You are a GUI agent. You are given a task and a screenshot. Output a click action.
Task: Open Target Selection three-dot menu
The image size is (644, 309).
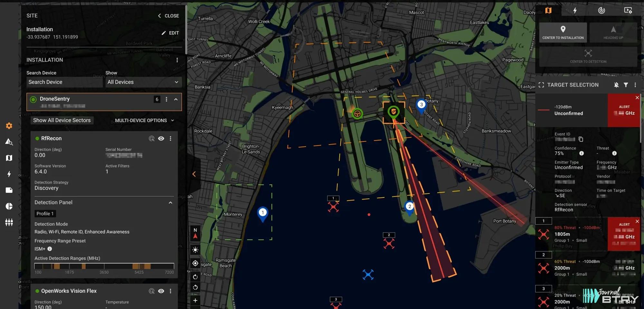point(635,85)
